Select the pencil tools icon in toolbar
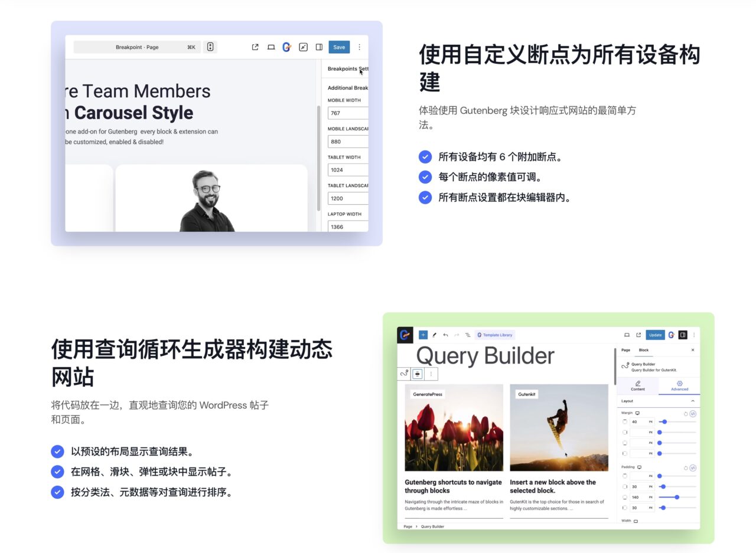Image resolution: width=756 pixels, height=553 pixels. point(434,335)
